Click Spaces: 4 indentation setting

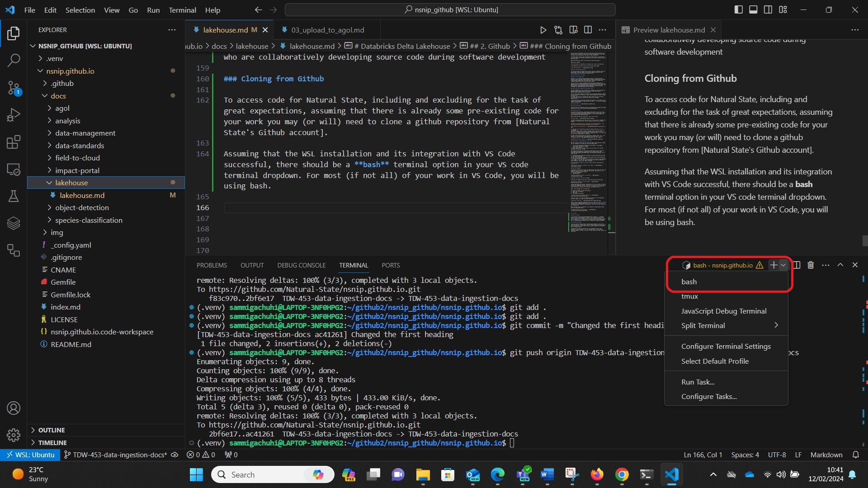745,455
